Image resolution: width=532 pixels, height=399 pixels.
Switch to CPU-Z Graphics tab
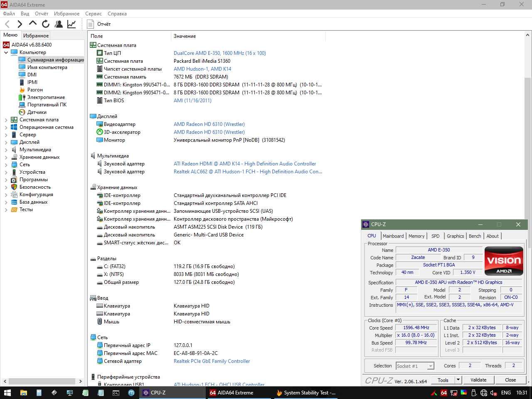455,236
